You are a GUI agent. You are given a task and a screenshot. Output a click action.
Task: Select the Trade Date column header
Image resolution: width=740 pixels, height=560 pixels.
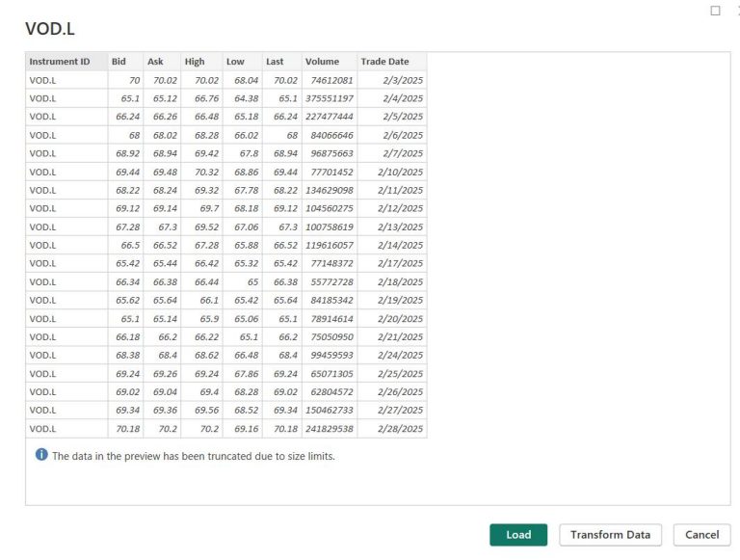pyautogui.click(x=392, y=62)
